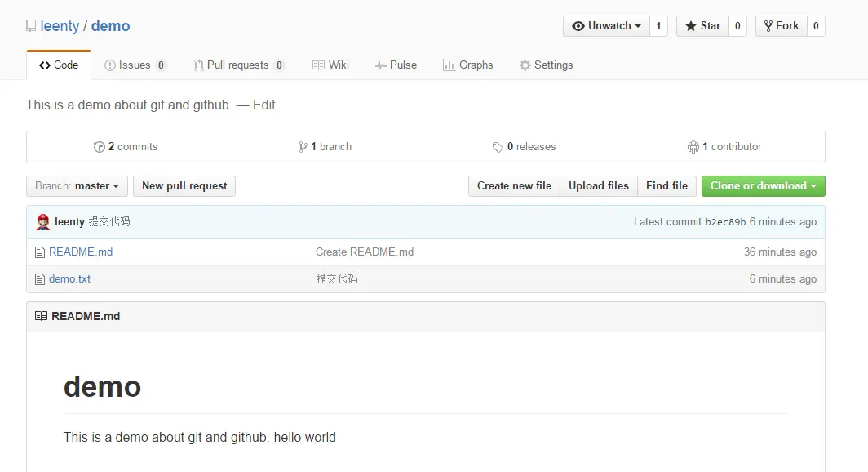Click the forks count 0
The width and height of the screenshot is (868, 472).
click(x=816, y=26)
